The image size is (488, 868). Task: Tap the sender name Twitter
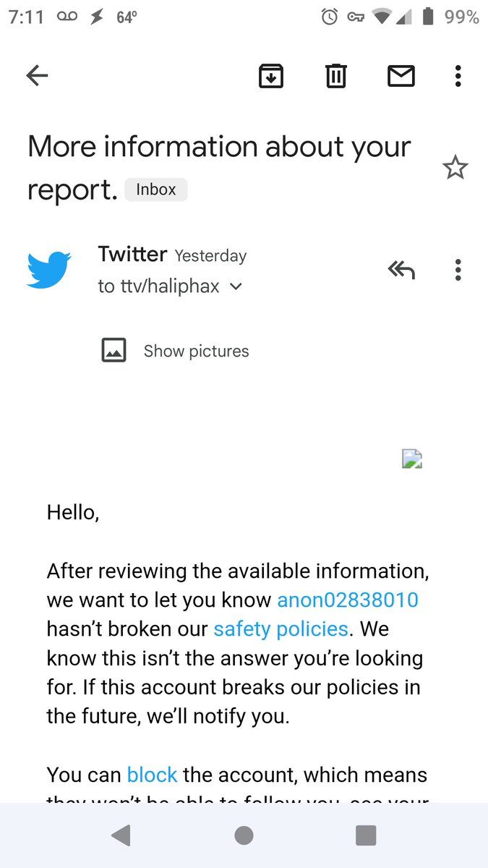pos(132,254)
